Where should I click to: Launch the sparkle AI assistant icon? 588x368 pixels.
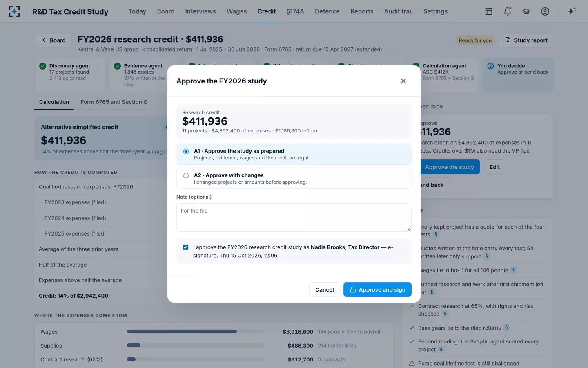tap(572, 11)
